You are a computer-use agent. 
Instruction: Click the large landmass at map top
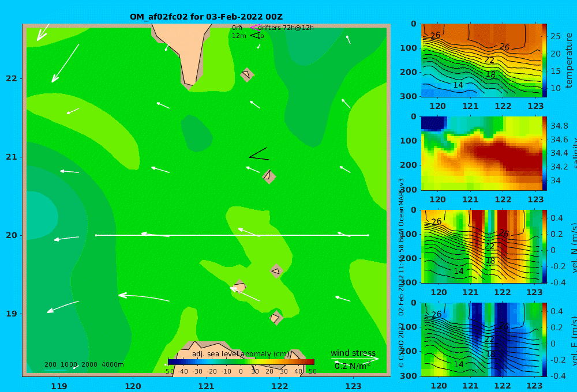pyautogui.click(x=182, y=53)
